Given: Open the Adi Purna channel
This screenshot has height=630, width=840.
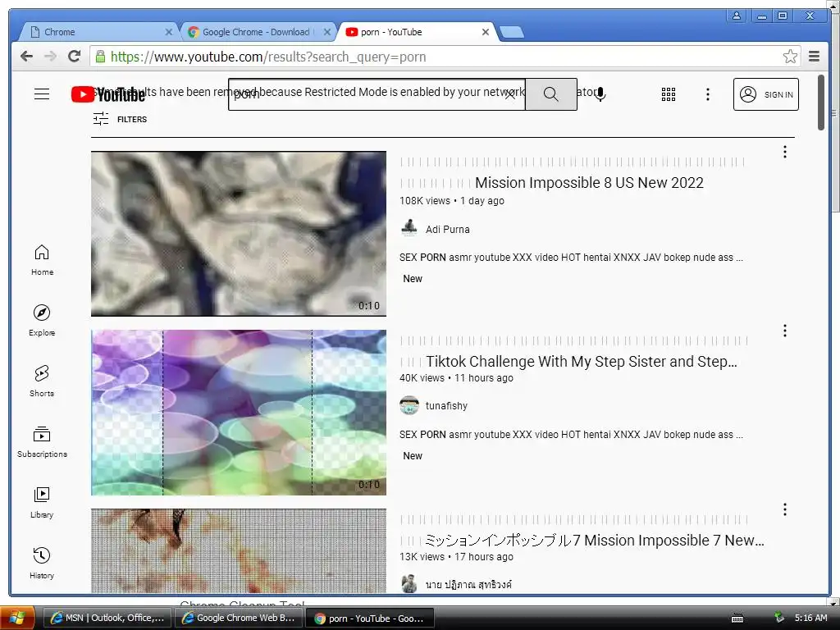Looking at the screenshot, I should click(x=447, y=230).
